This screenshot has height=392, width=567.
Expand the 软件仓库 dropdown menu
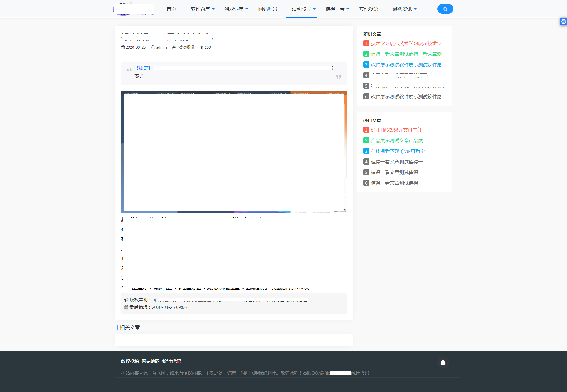[203, 9]
